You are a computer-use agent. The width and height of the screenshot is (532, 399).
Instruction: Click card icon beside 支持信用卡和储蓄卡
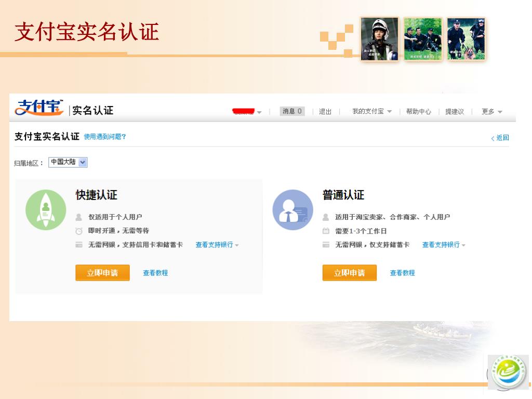tap(79, 245)
